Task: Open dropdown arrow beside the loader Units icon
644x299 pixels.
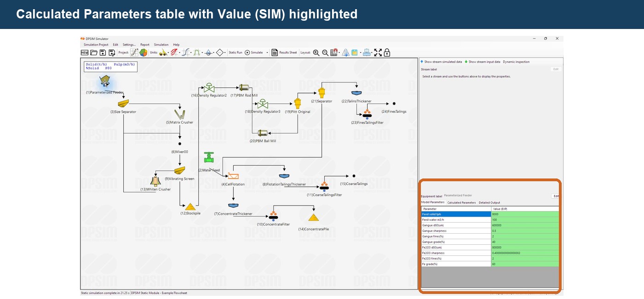Action: [168, 52]
